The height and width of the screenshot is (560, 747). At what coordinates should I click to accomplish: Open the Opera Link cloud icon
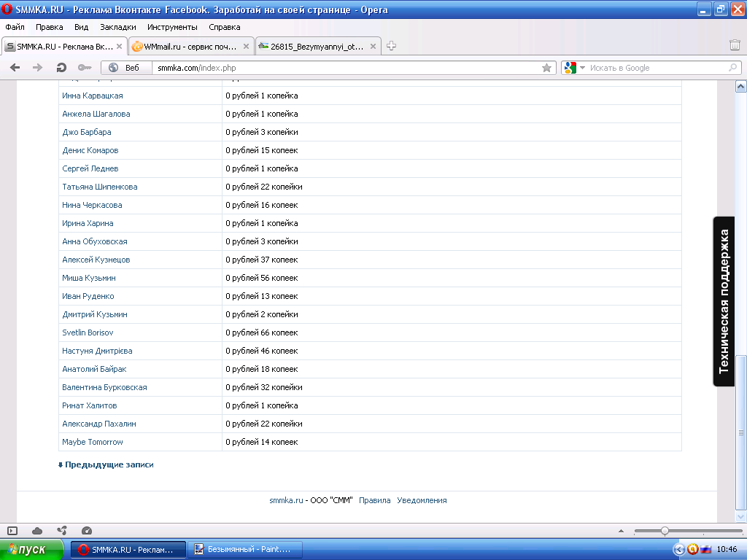37,531
